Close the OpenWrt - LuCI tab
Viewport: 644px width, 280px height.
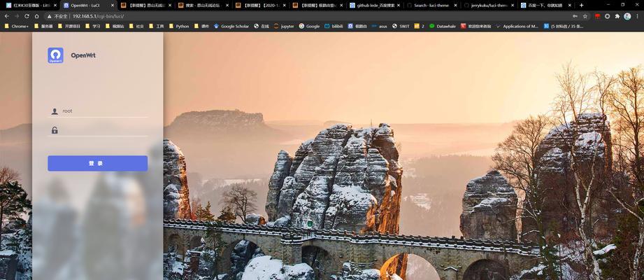[x=112, y=6]
